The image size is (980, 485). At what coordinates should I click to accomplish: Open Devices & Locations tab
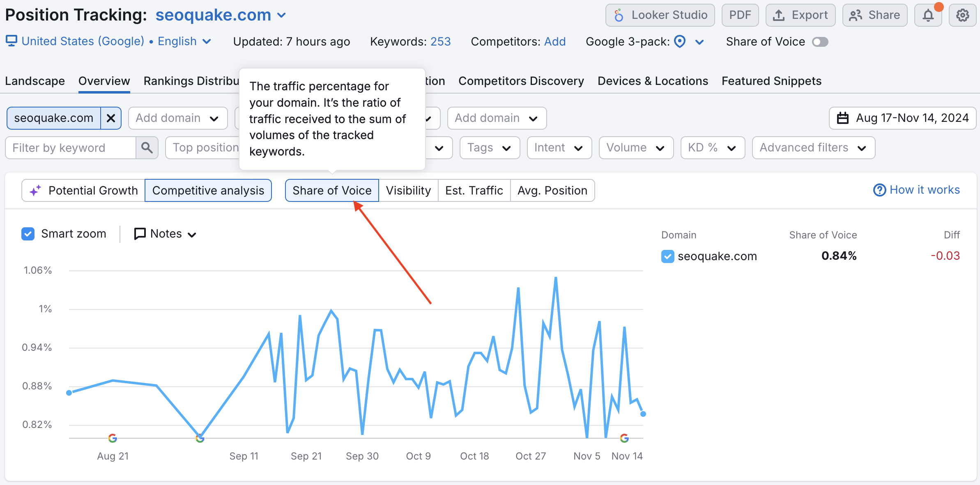(x=653, y=81)
